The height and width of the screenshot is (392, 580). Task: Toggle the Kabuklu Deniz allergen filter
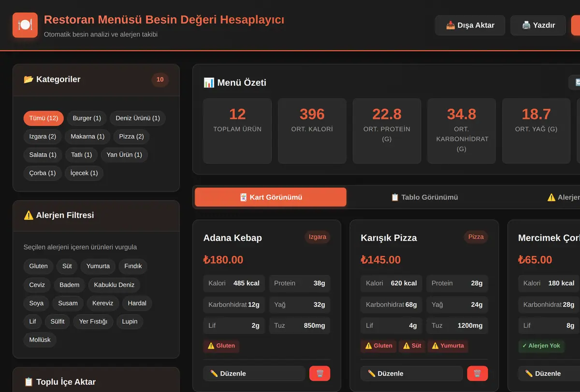coord(114,285)
